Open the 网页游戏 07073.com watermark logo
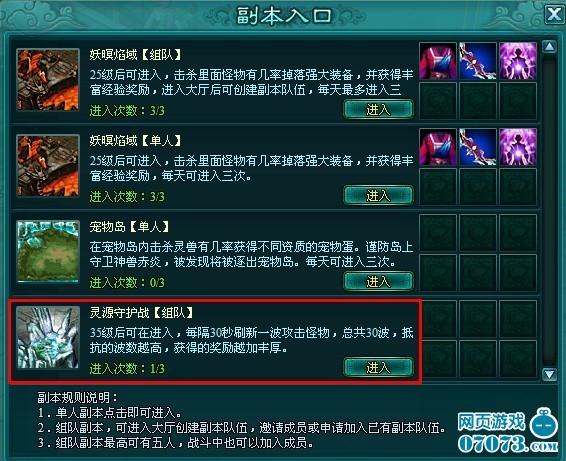The width and height of the screenshot is (566, 461). (508, 431)
